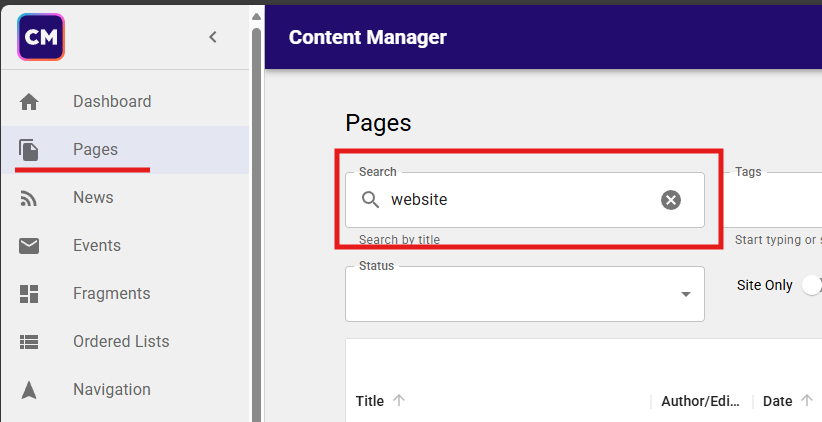Click the Title column header
Viewport: 822px width, 422px height.
370,401
